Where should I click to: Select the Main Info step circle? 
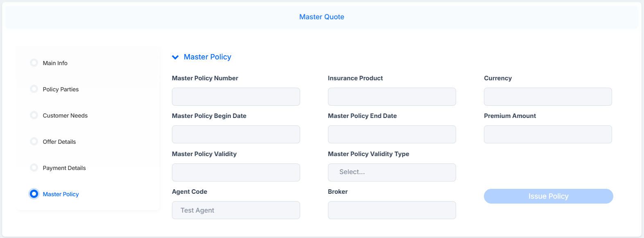point(34,63)
